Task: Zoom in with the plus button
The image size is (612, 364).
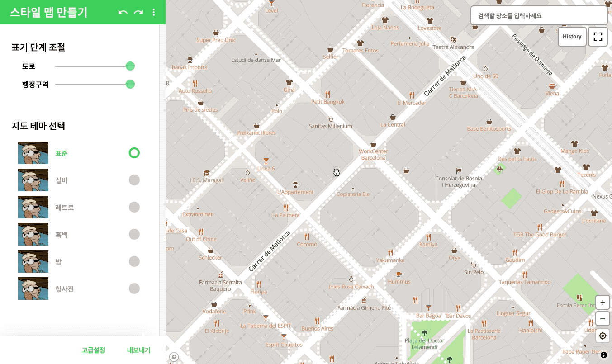Action: [x=603, y=303]
